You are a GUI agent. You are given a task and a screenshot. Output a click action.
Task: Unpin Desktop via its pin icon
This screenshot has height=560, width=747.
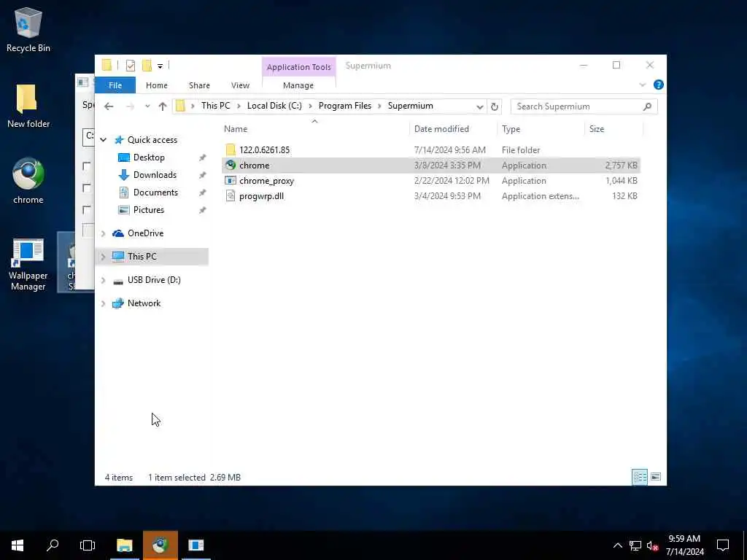tap(203, 157)
